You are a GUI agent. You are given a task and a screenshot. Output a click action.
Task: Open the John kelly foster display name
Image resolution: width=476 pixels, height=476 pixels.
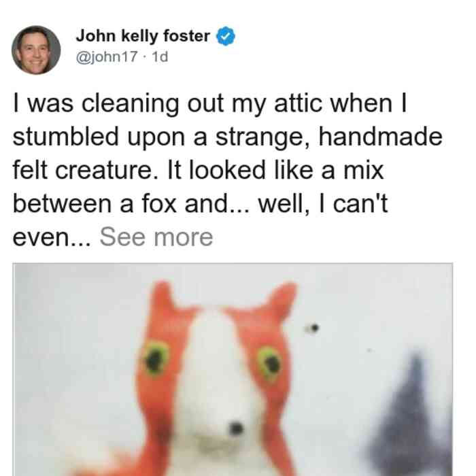[143, 36]
